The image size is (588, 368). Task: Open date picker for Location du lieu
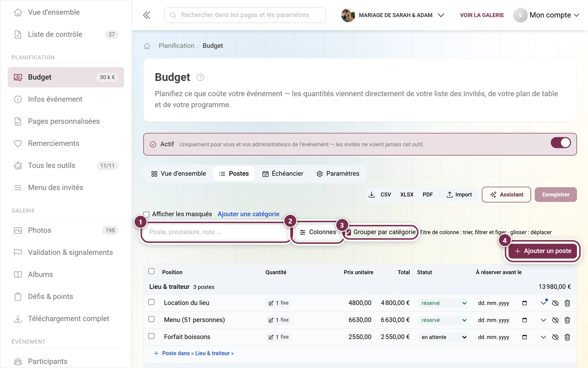click(525, 303)
